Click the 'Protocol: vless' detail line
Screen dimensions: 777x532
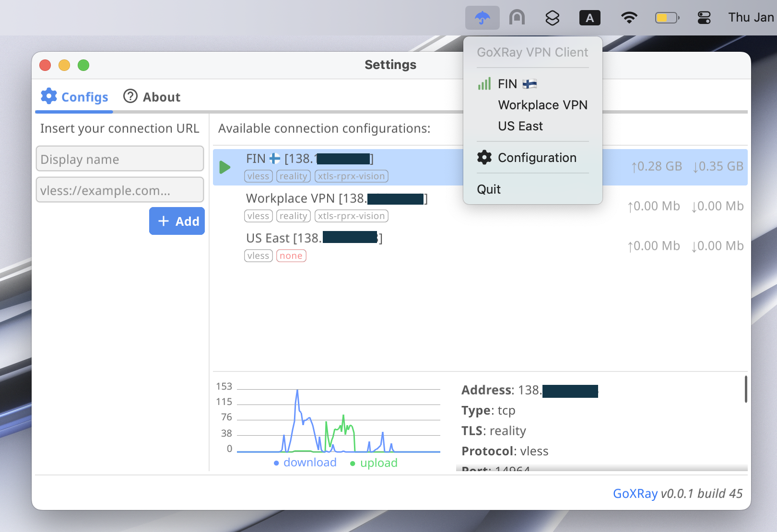click(x=505, y=451)
